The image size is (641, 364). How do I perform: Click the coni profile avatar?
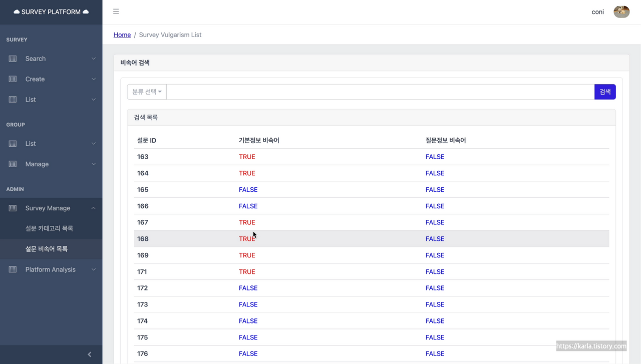coord(621,12)
